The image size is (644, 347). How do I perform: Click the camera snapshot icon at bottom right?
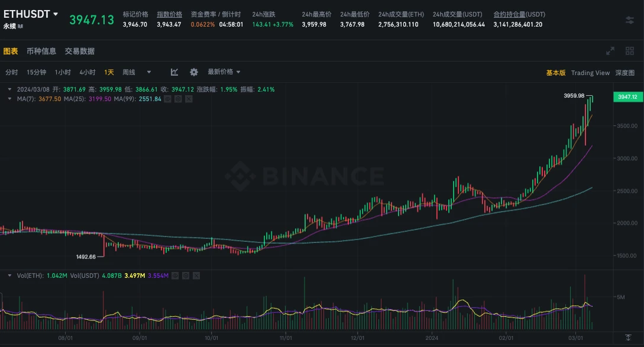click(x=629, y=337)
